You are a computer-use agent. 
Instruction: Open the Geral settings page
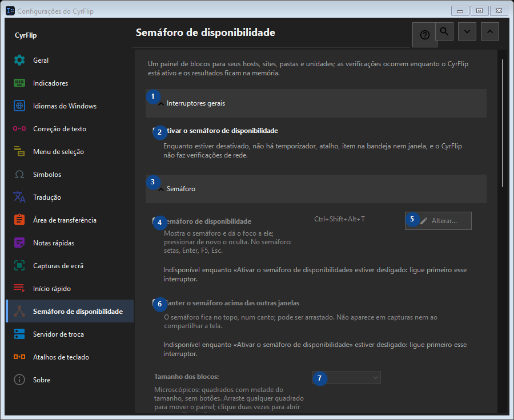tap(70, 60)
